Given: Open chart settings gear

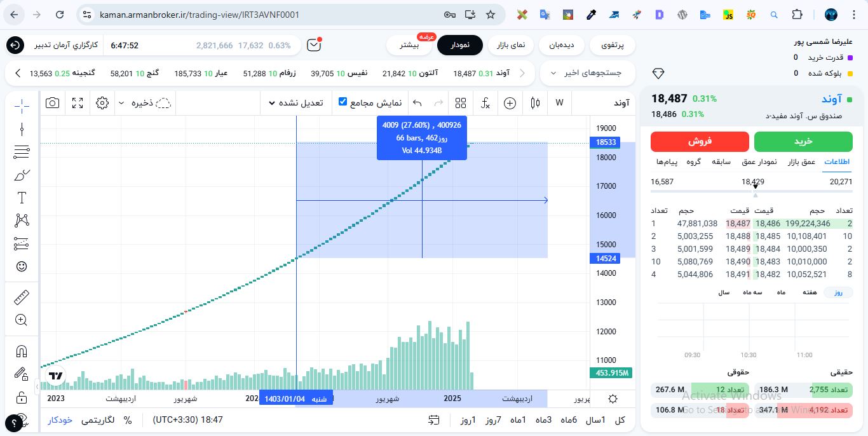Looking at the screenshot, I should point(102,103).
